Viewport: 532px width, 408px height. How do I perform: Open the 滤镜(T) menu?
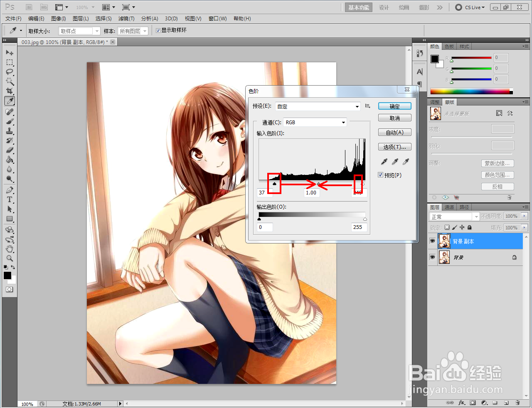[x=126, y=18]
